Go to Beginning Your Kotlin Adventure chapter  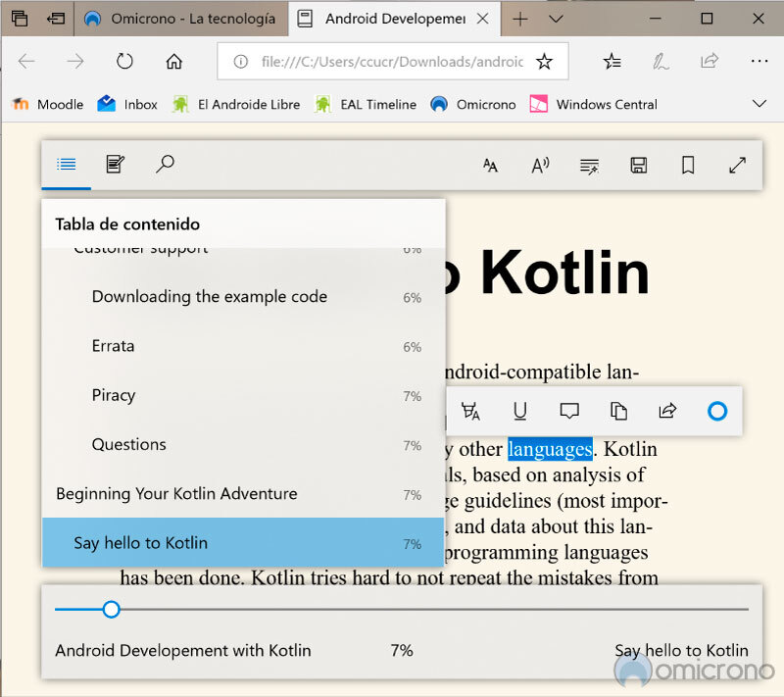pyautogui.click(x=243, y=494)
